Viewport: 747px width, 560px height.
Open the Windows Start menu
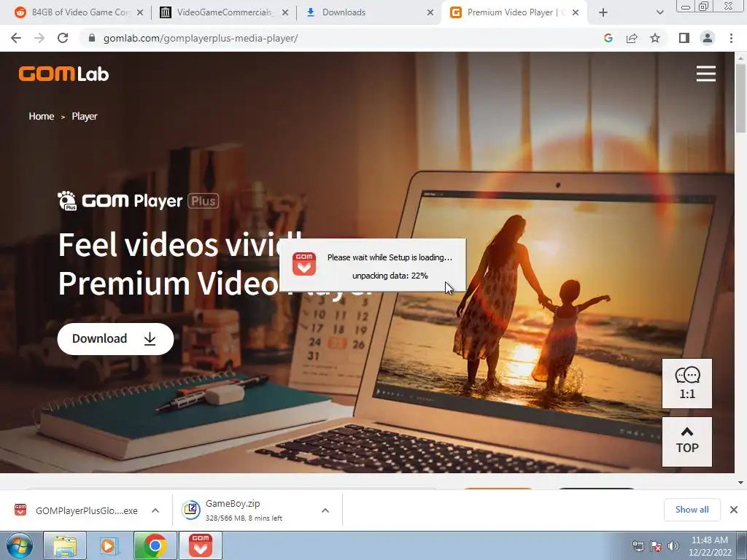(20, 545)
